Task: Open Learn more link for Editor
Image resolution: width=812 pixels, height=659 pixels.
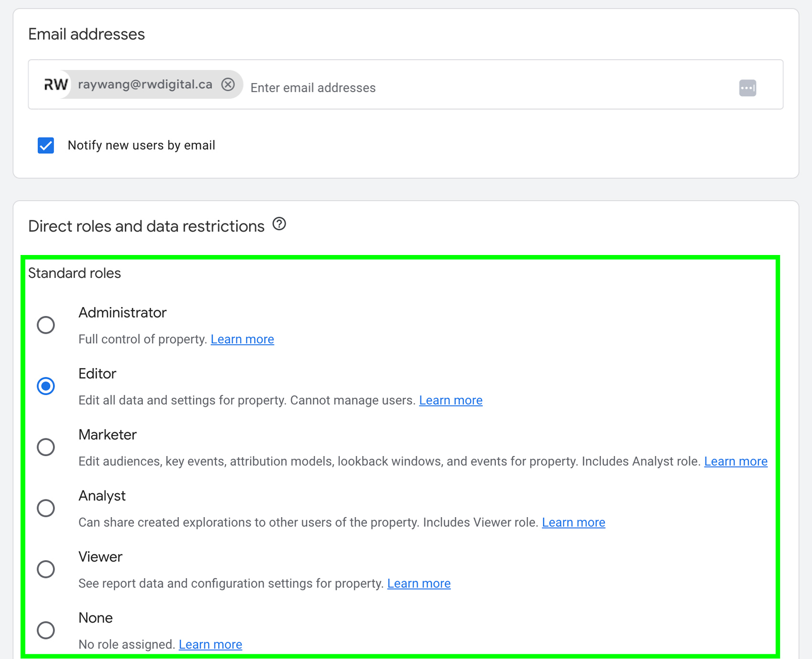Action: pyautogui.click(x=450, y=401)
